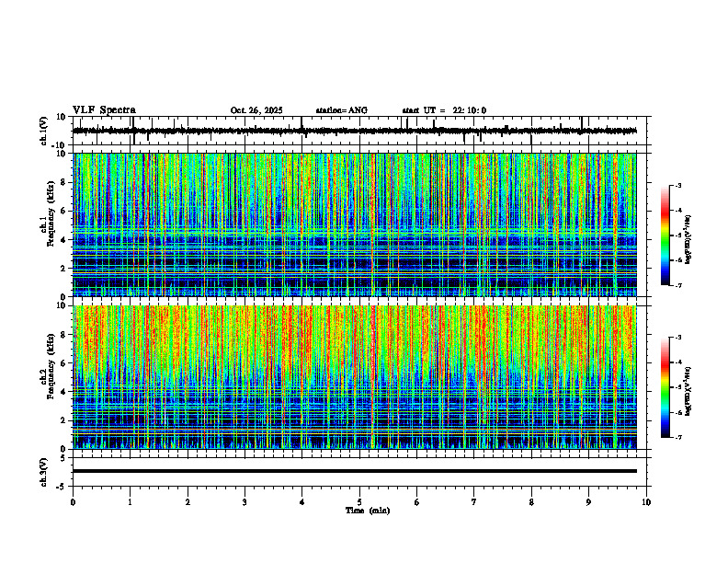This screenshot has height=563, width=728.
Task: Click time axis tick label "6"
Action: coord(417,502)
